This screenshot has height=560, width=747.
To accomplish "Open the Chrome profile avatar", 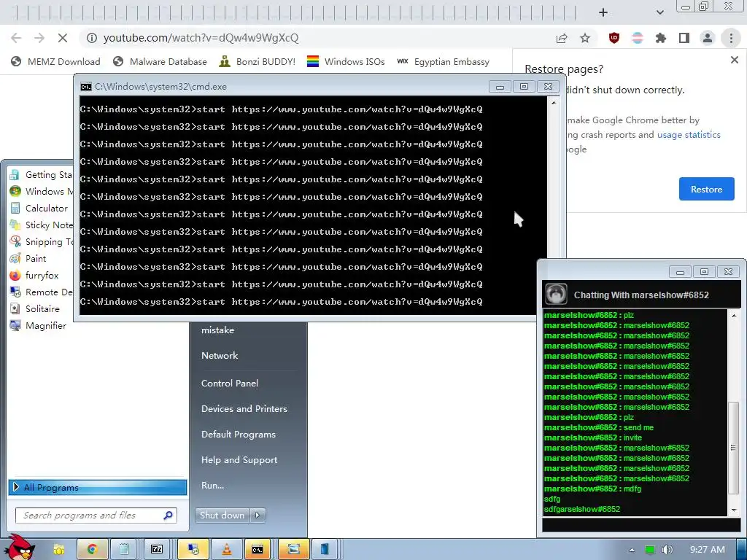I will click(708, 38).
